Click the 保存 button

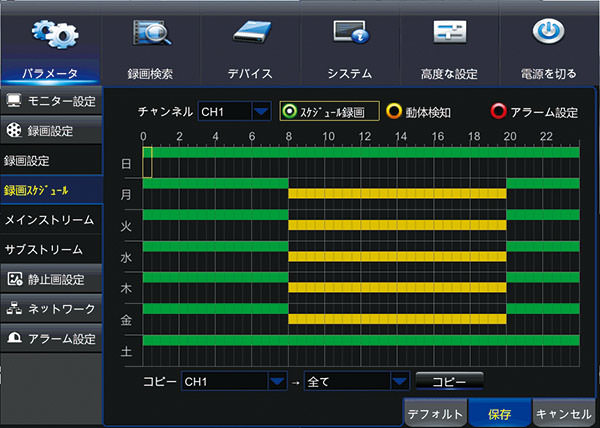pyautogui.click(x=499, y=413)
